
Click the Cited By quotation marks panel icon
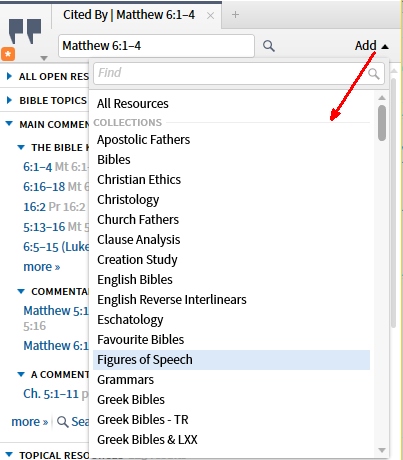(x=25, y=32)
